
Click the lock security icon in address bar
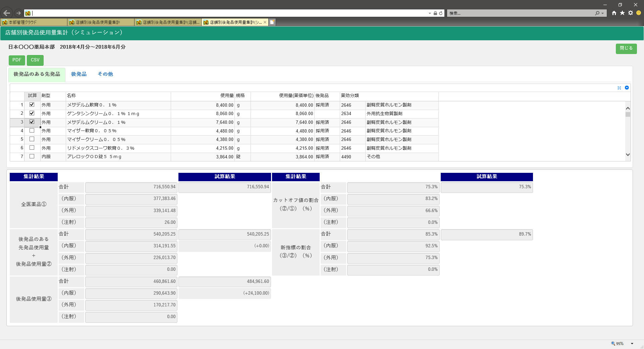pyautogui.click(x=435, y=13)
